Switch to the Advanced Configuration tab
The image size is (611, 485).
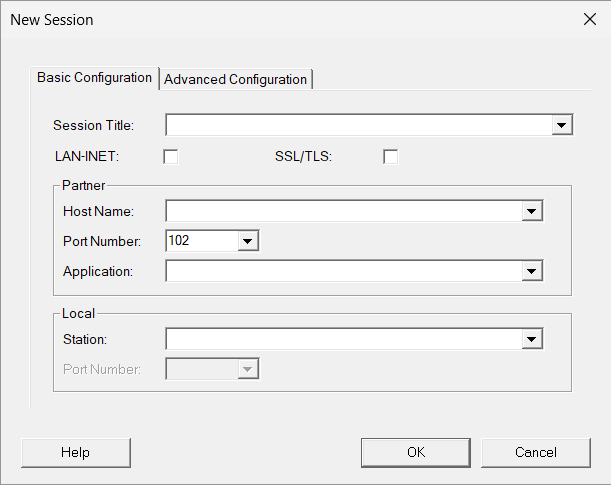tap(235, 79)
